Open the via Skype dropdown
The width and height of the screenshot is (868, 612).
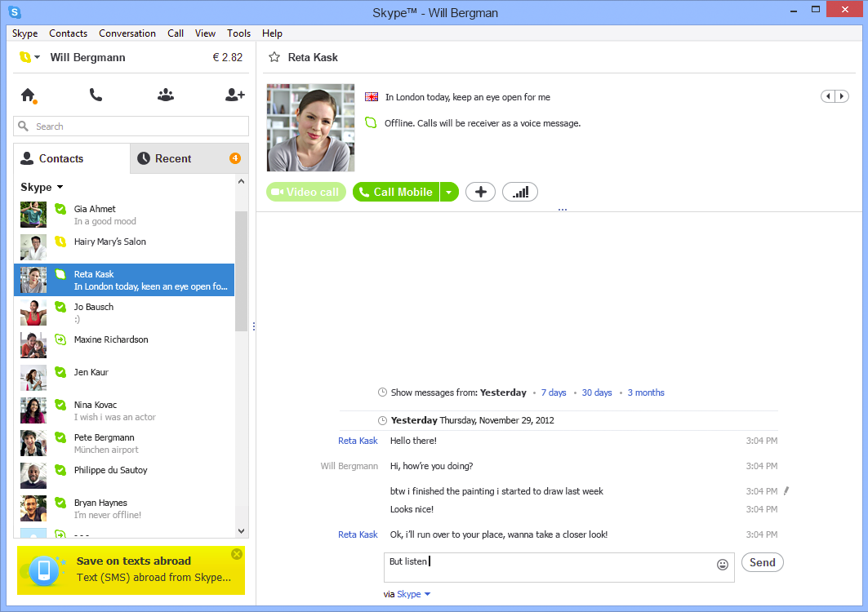click(414, 594)
